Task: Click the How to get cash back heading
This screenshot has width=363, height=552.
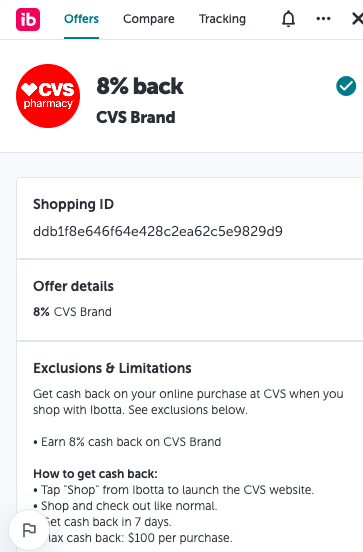Action: [95, 474]
